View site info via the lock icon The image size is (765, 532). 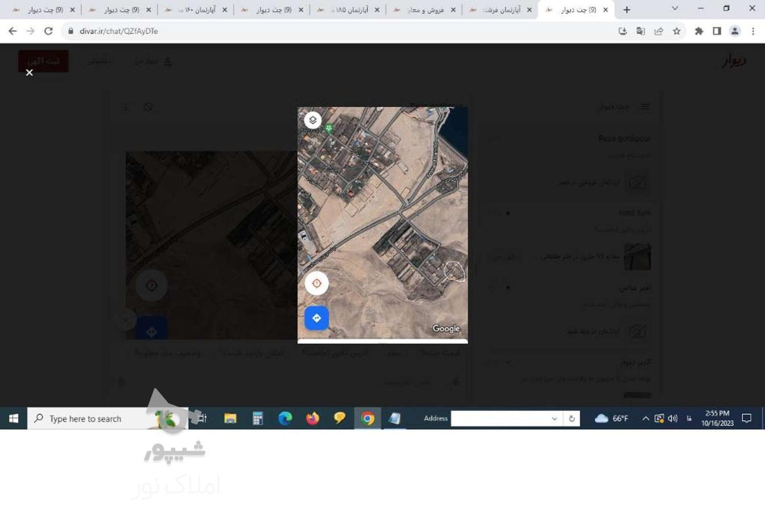(71, 31)
